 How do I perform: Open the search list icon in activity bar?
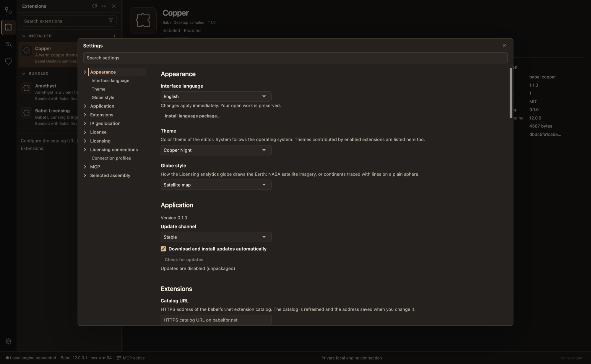[8, 44]
